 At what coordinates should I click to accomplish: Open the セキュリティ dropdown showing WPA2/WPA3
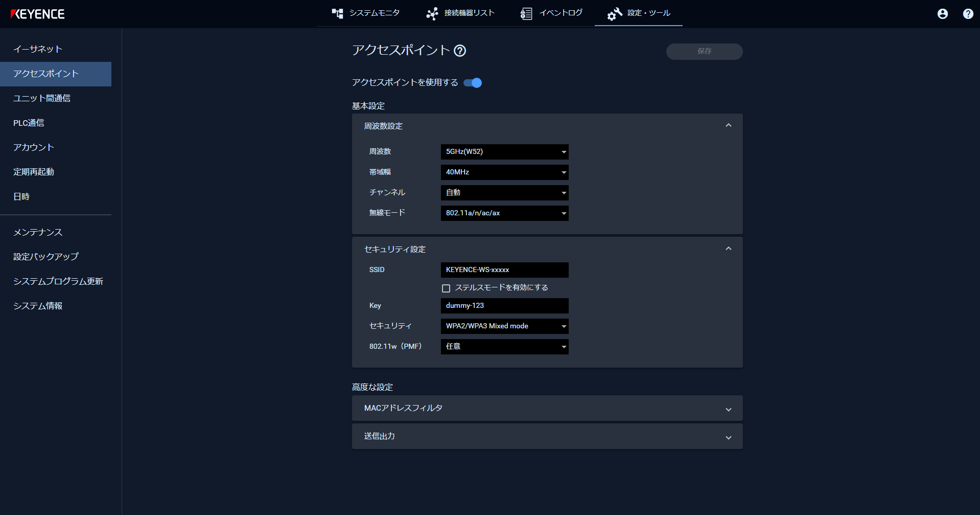pyautogui.click(x=504, y=326)
